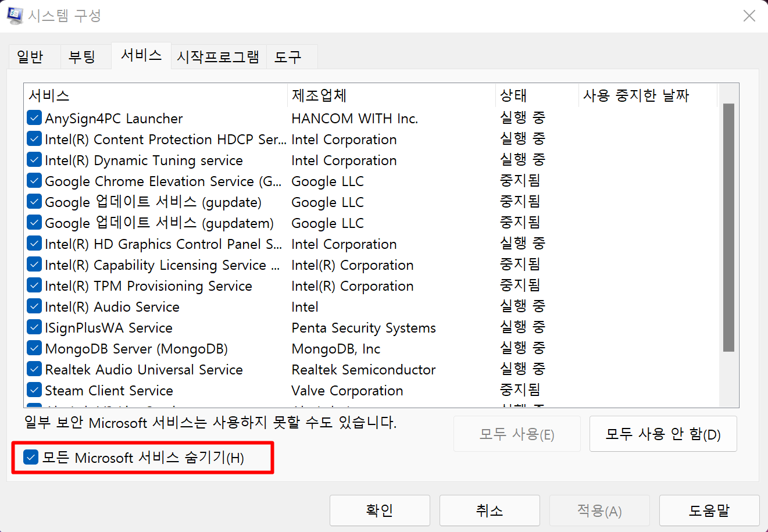Disable the MongoDB Server (MongoDB) checkbox
The image size is (768, 532).
(x=34, y=348)
